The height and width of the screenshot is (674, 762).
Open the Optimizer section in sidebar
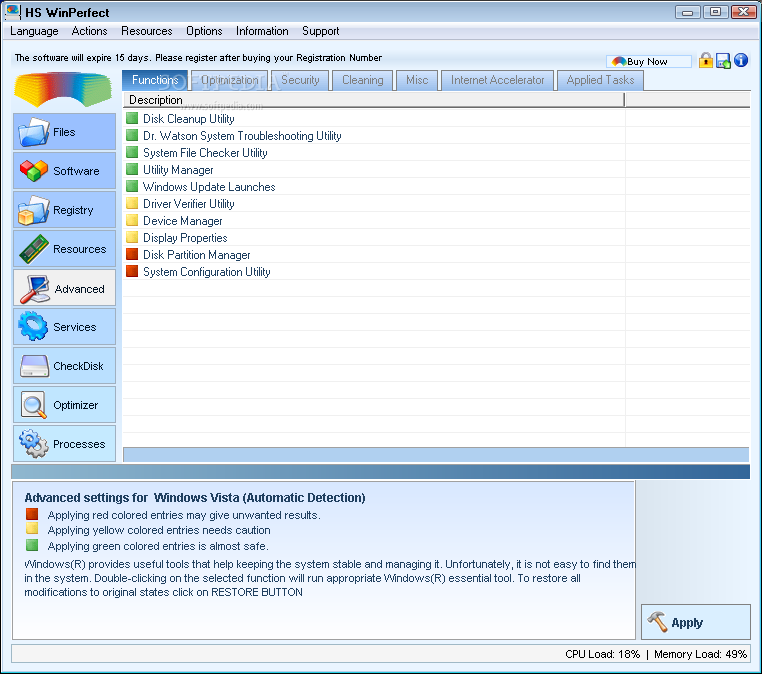64,405
